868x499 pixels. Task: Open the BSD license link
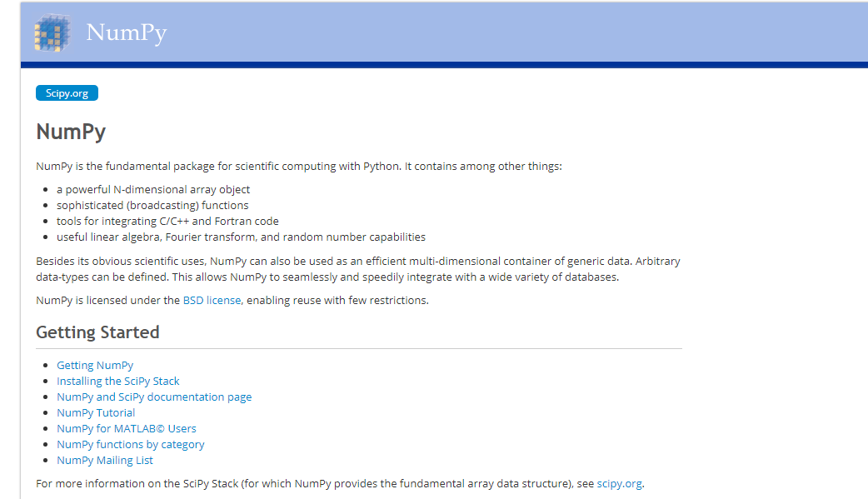pos(212,300)
